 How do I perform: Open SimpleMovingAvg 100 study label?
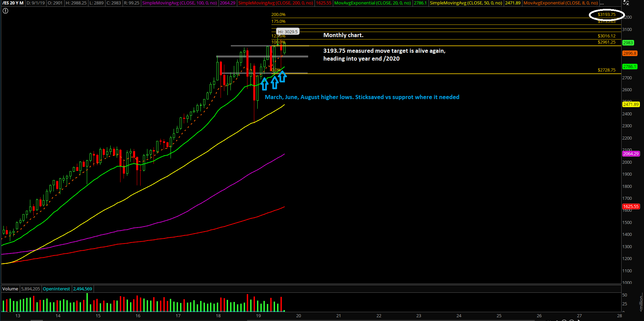pyautogui.click(x=179, y=3)
